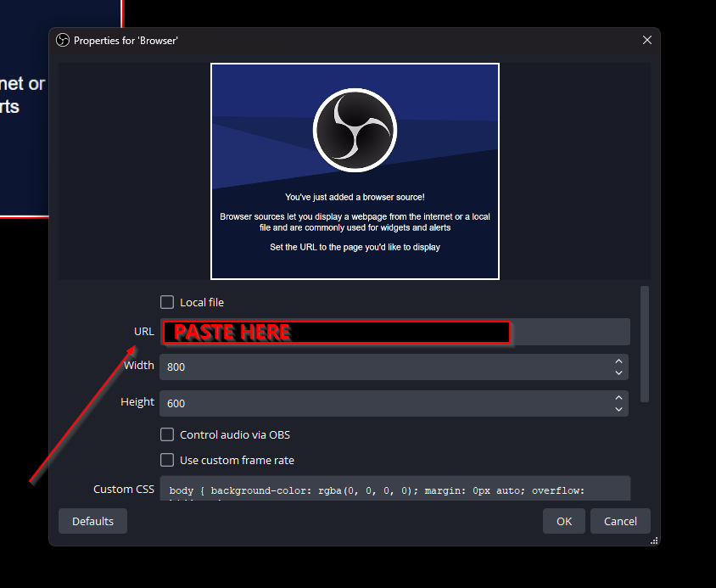Click the OBS logo inside the preview area
The height and width of the screenshot is (588, 716).
pos(355,130)
